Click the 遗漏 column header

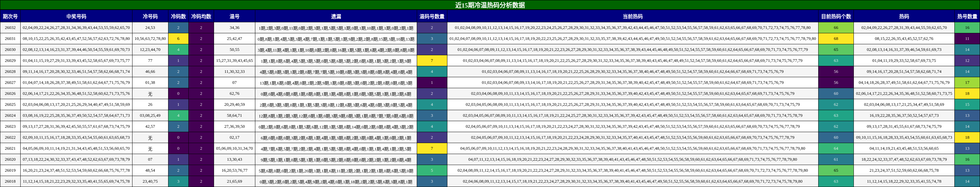336,16
